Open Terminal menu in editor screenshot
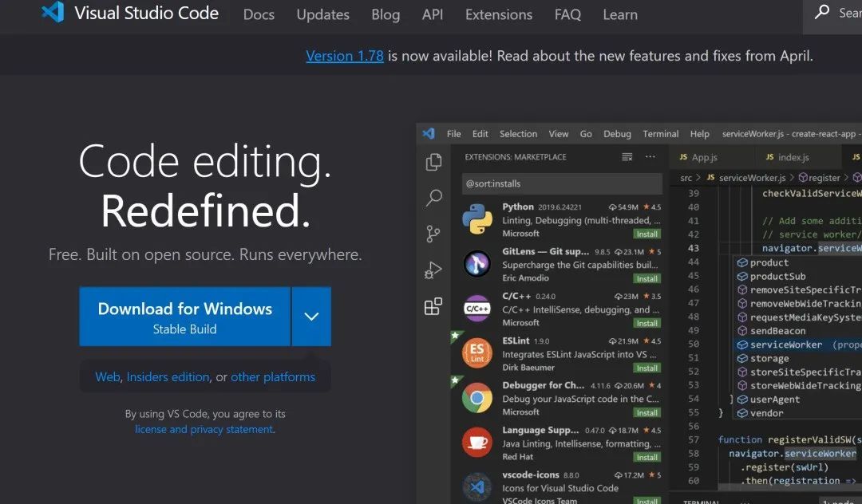 point(660,133)
